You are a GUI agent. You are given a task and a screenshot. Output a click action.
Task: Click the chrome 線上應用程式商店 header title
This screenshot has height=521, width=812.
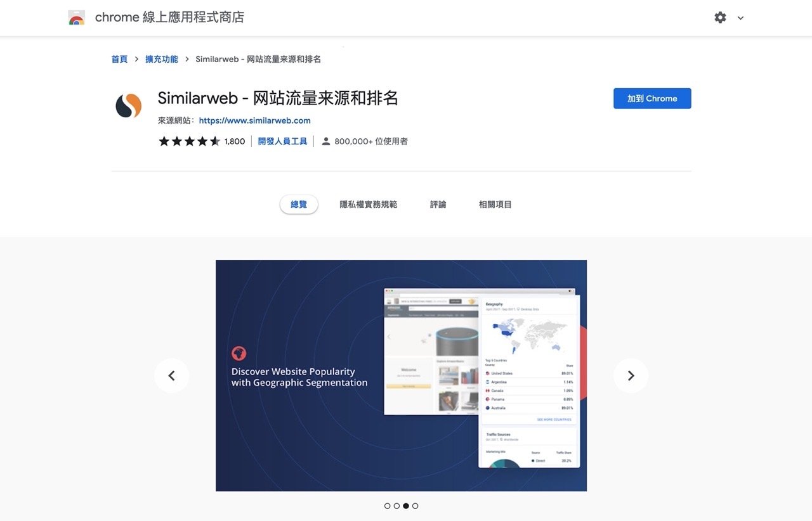click(169, 18)
